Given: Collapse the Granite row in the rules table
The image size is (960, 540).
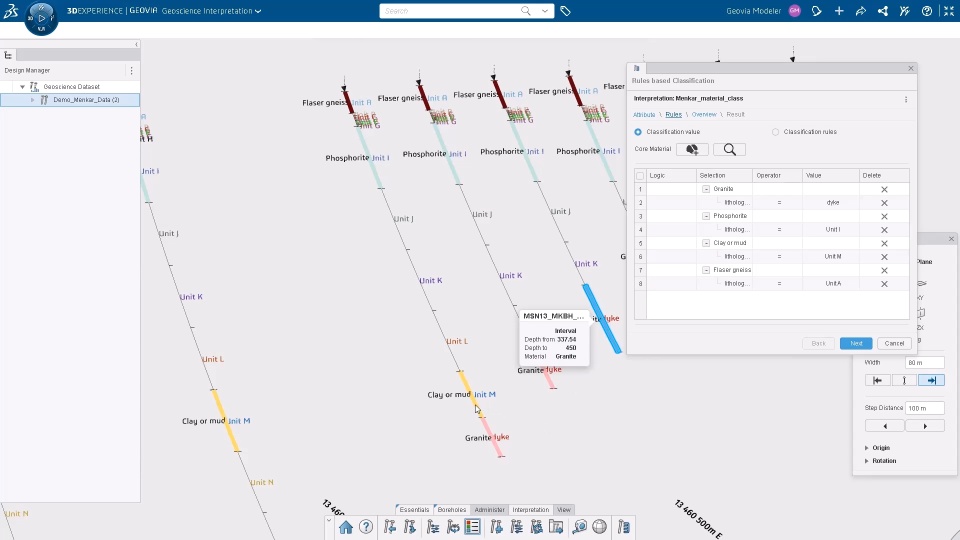Looking at the screenshot, I should pos(706,189).
